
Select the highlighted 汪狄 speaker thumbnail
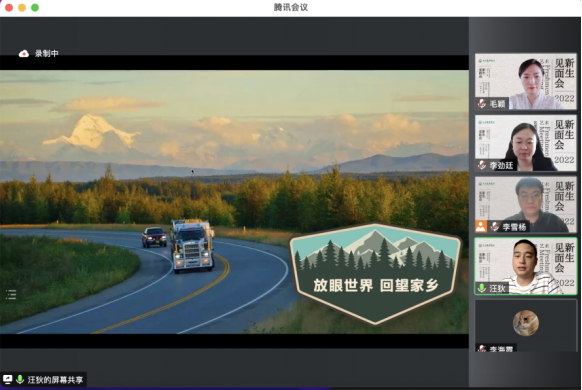[526, 266]
